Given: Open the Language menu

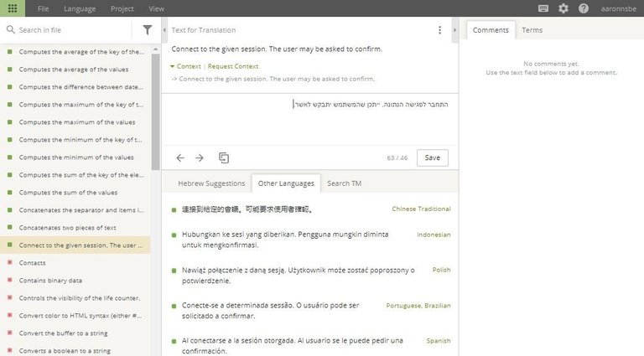Looking at the screenshot, I should point(80,8).
